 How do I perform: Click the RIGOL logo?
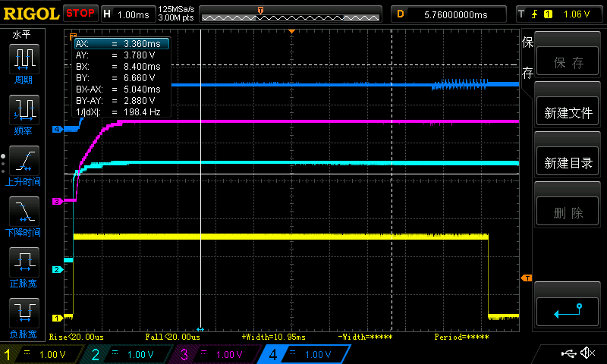pos(31,14)
